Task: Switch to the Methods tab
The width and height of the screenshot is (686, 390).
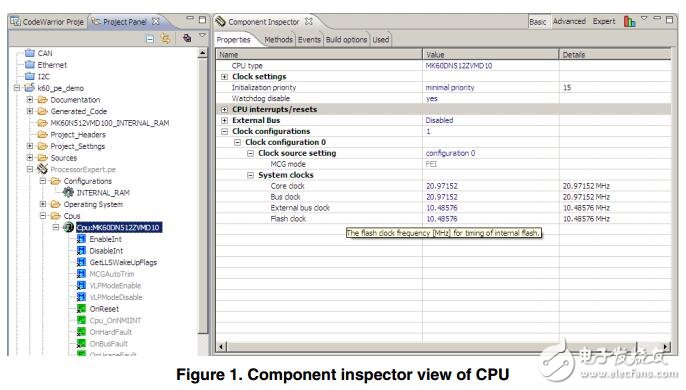Action: (x=278, y=39)
